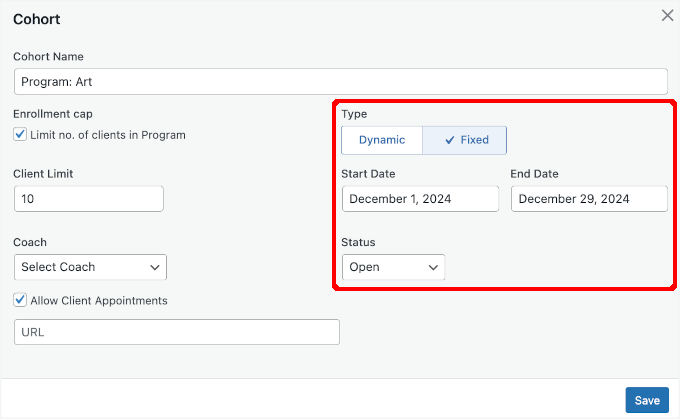The image size is (680, 419).
Task: Click the chevron arrow in the Coach dropdown
Action: pyautogui.click(x=155, y=267)
